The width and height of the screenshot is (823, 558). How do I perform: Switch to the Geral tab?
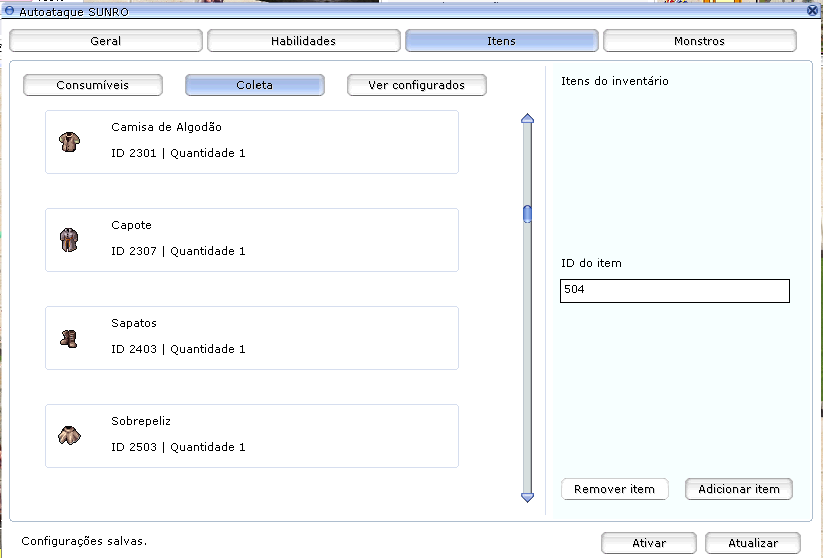pos(105,41)
